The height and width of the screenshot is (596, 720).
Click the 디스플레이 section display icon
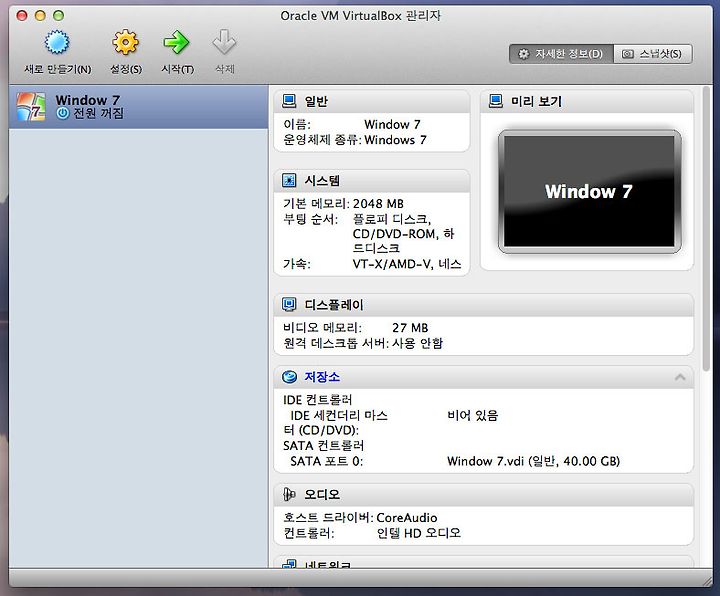[289, 304]
